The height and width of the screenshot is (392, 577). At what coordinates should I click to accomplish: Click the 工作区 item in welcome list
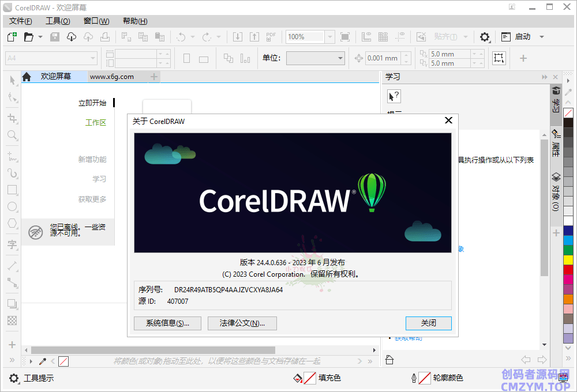click(x=96, y=123)
